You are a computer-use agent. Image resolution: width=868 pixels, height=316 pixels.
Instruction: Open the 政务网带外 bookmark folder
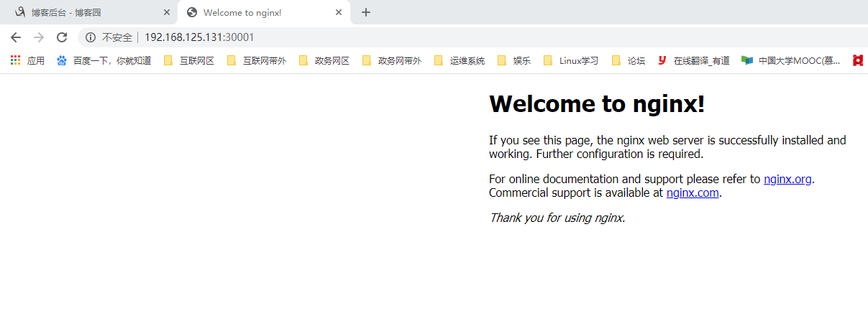pyautogui.click(x=392, y=61)
